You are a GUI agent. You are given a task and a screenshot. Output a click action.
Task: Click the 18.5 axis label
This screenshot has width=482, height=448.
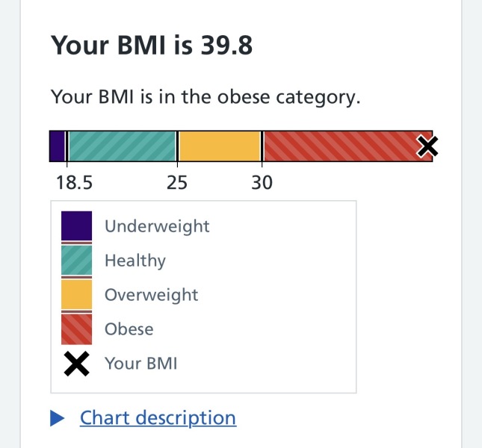75,183
